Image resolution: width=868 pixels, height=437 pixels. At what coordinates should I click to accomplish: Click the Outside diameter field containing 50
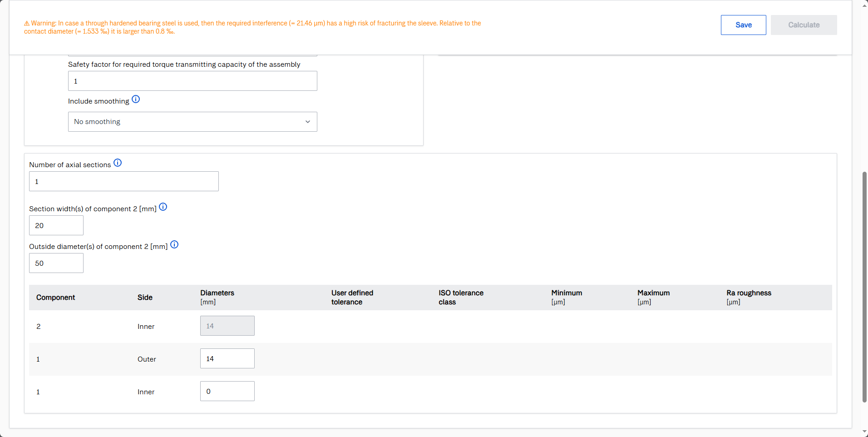[x=56, y=263]
